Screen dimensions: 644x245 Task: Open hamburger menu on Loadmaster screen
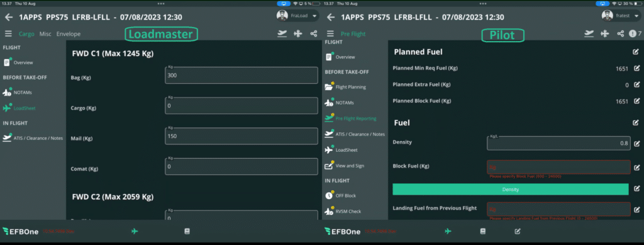[x=8, y=34]
